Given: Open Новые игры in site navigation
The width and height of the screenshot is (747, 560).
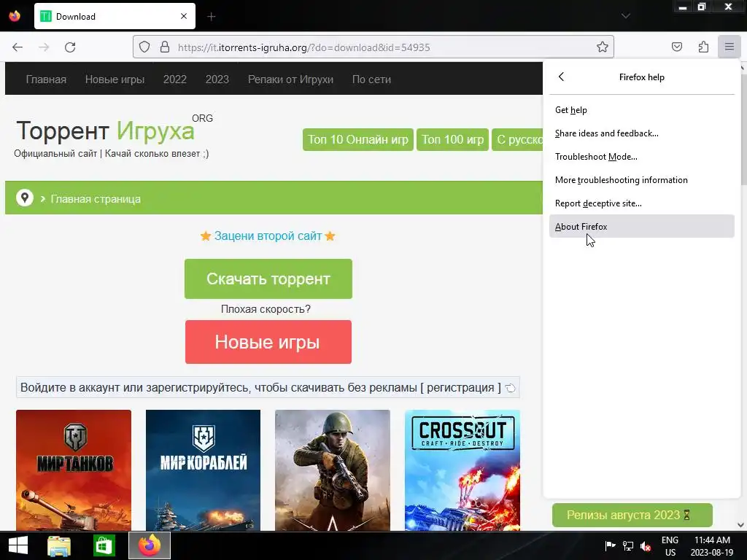Looking at the screenshot, I should pyautogui.click(x=115, y=79).
